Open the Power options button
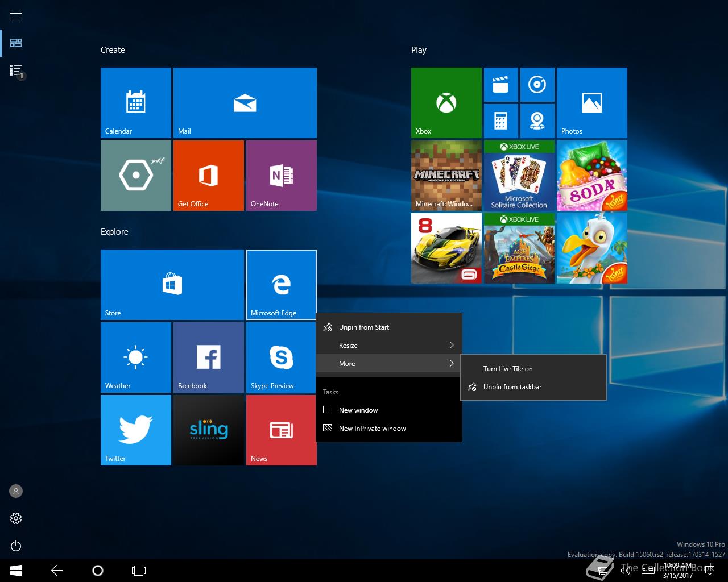Image resolution: width=728 pixels, height=582 pixels. point(16,546)
